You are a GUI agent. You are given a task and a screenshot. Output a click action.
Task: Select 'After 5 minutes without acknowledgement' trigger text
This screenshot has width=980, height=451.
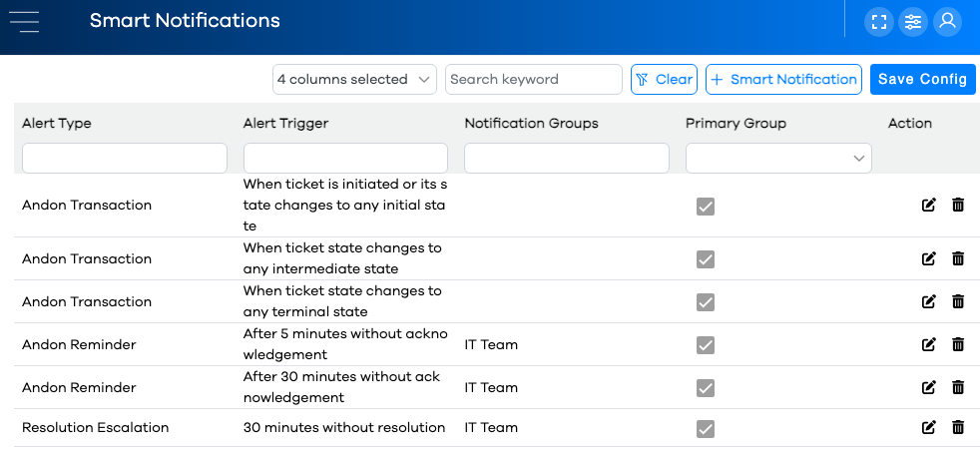coord(345,344)
